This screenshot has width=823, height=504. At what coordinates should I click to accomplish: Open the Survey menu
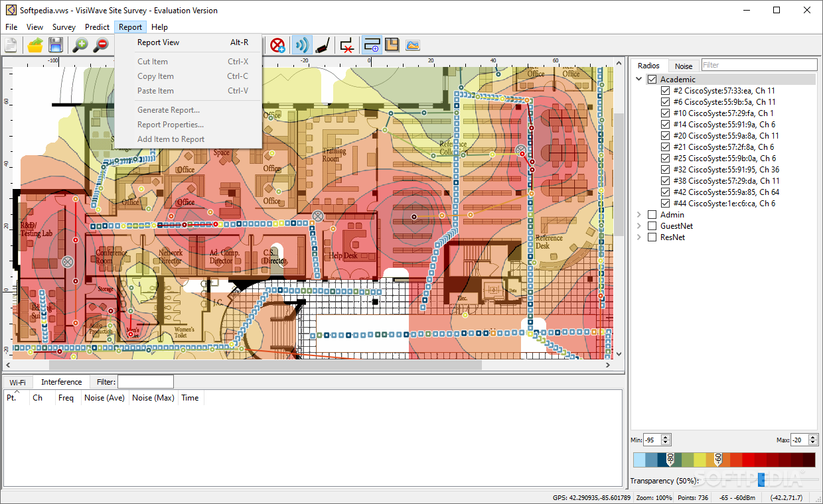(x=64, y=27)
